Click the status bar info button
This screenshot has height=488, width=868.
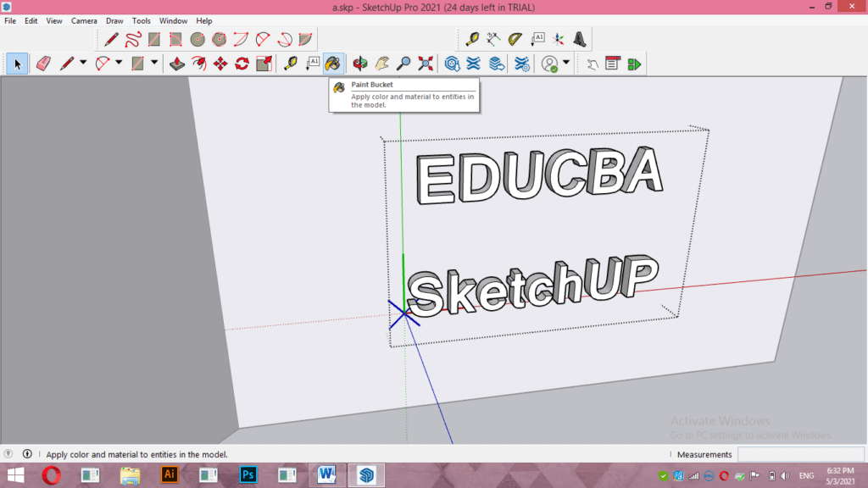(26, 454)
